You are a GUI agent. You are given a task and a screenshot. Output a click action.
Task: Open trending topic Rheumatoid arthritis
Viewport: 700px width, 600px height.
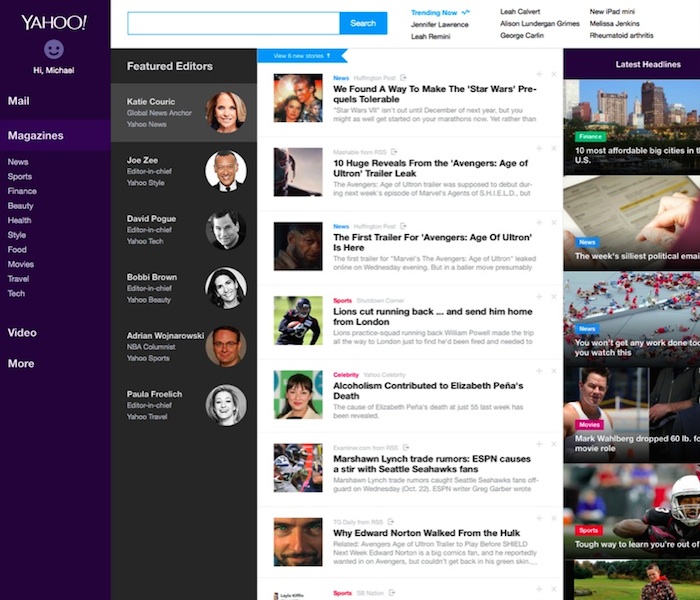621,35
